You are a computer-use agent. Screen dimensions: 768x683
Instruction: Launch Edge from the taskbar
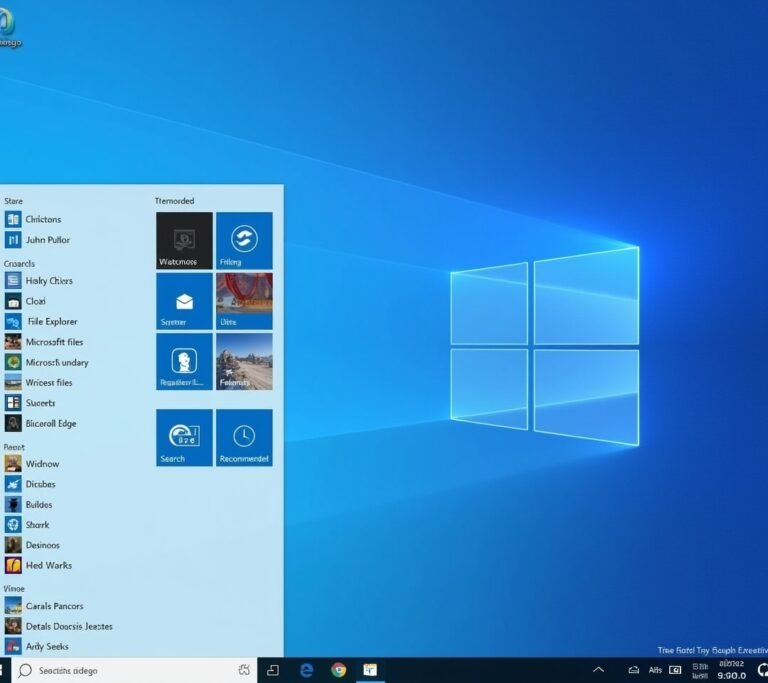pos(307,670)
